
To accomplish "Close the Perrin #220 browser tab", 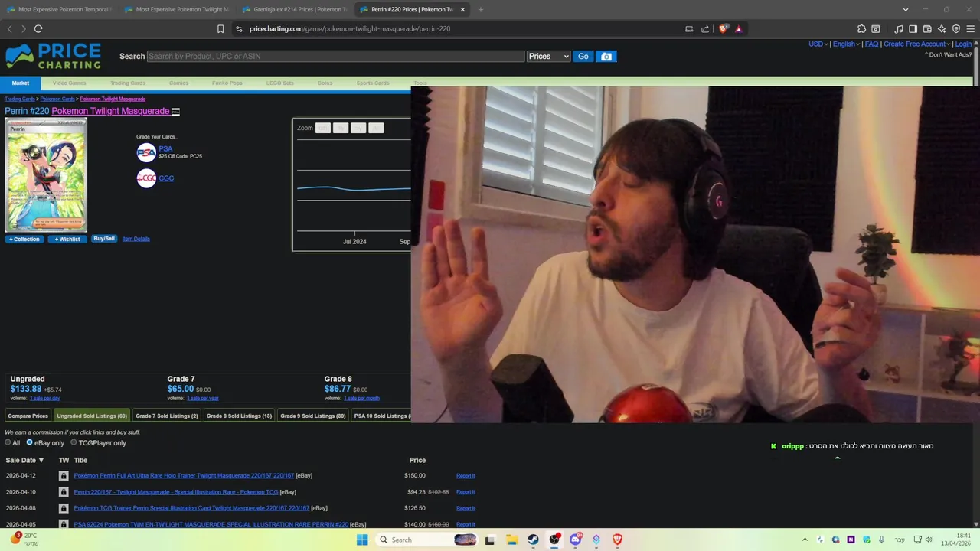I will [x=462, y=9].
